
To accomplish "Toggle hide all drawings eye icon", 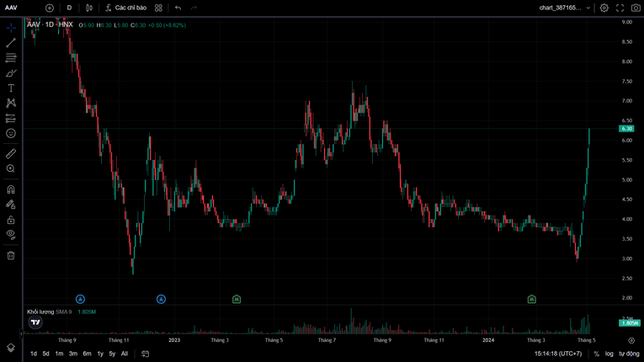I will tap(11, 234).
